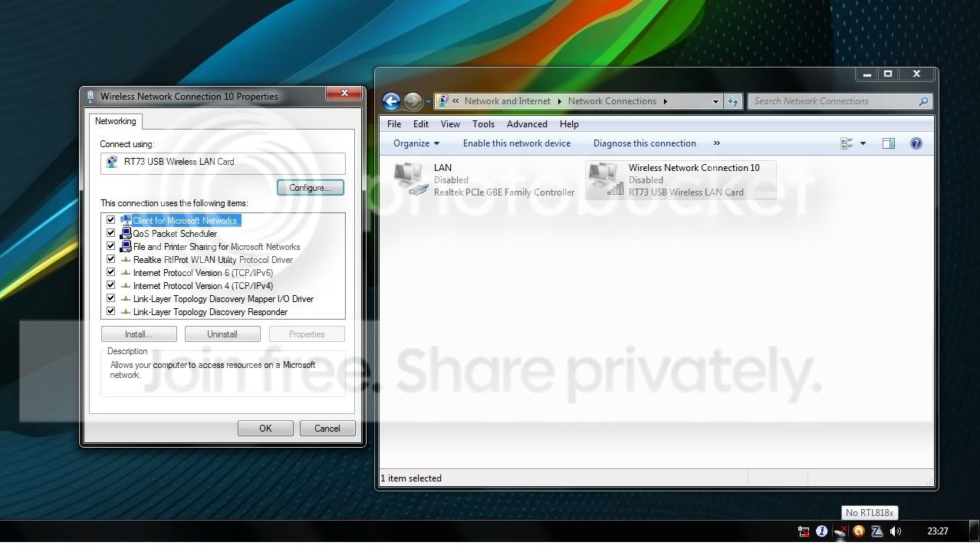Click the Configure... button
The width and height of the screenshot is (980, 552).
point(310,188)
